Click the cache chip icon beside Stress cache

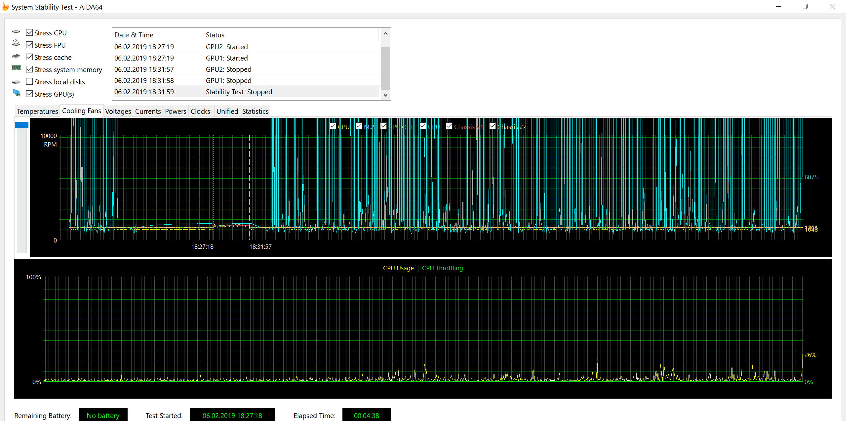click(16, 57)
